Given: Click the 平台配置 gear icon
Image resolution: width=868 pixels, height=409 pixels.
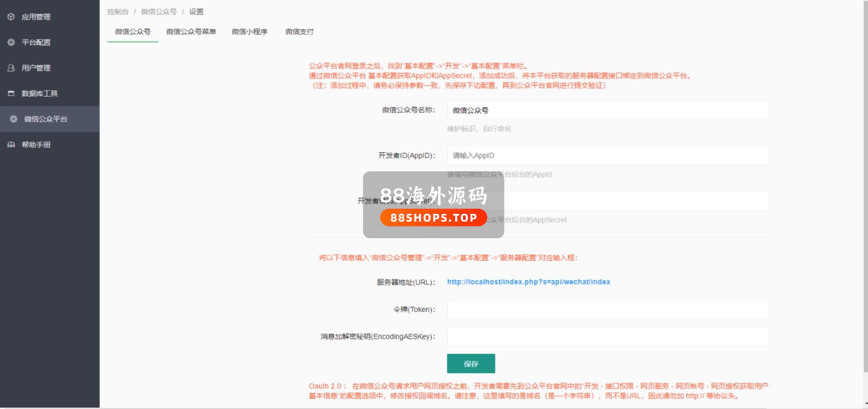Looking at the screenshot, I should pyautogui.click(x=11, y=42).
